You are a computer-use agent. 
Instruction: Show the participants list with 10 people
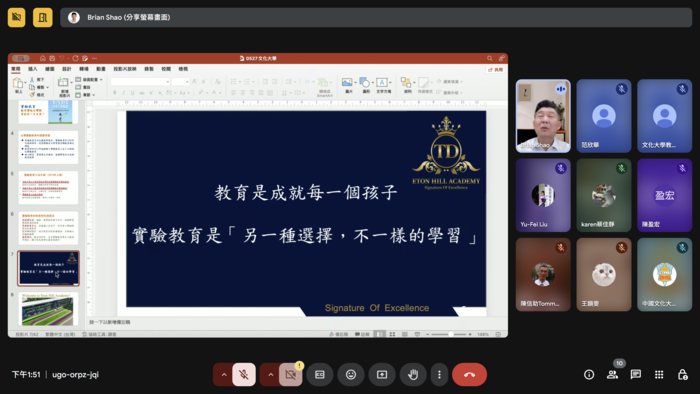tap(612, 374)
